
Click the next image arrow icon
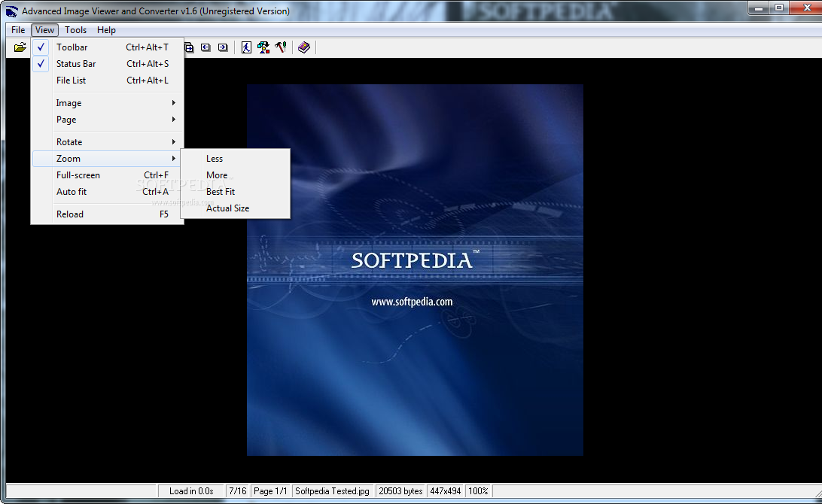click(x=223, y=47)
